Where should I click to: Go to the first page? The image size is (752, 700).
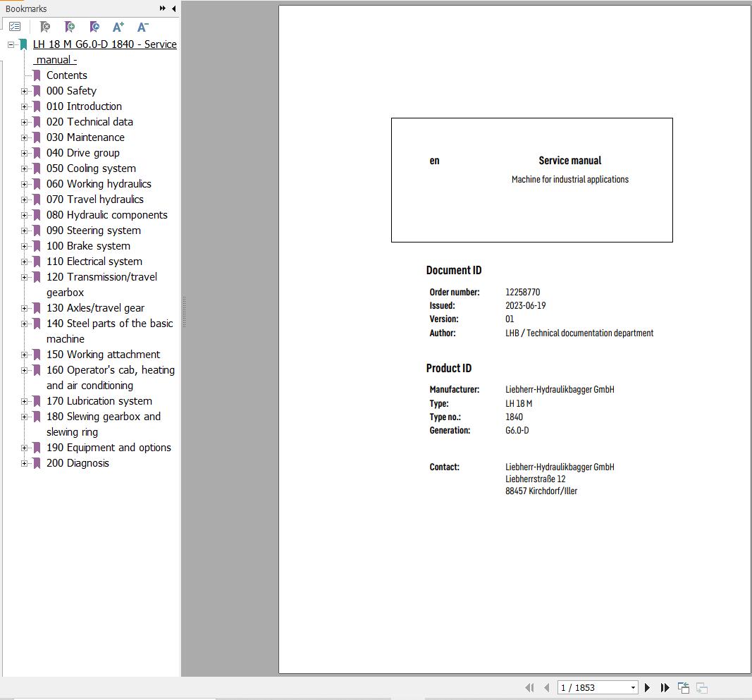(530, 687)
